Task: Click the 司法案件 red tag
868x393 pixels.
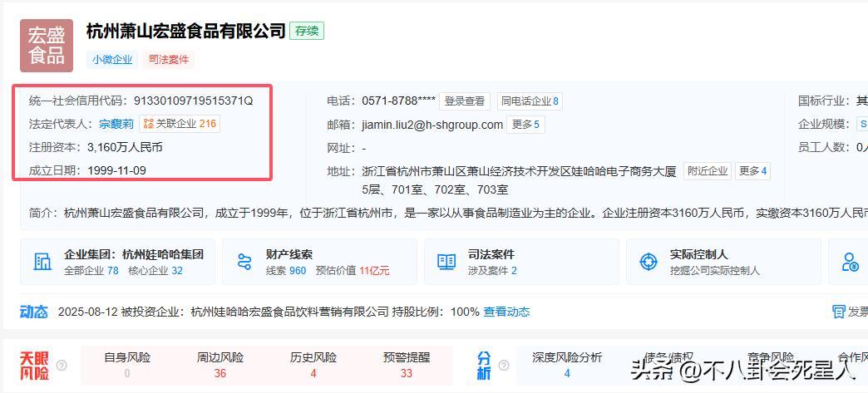Action: click(168, 60)
